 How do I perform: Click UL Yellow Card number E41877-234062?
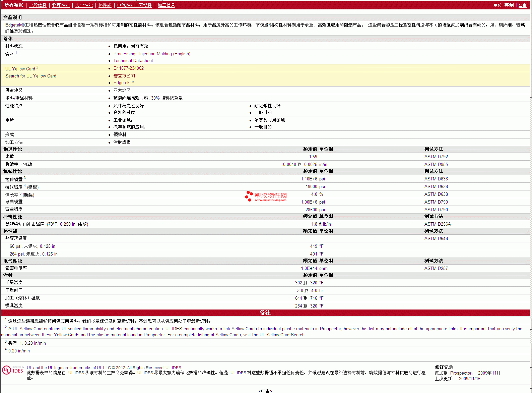point(128,68)
